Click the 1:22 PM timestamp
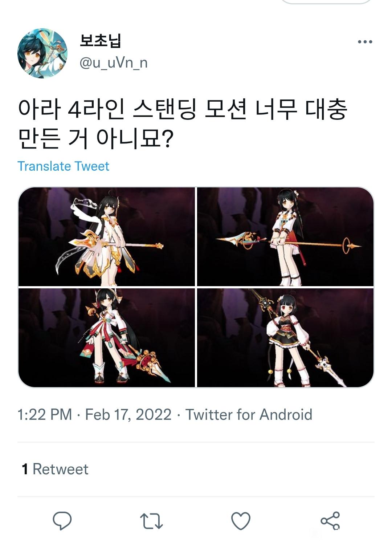 (45, 415)
